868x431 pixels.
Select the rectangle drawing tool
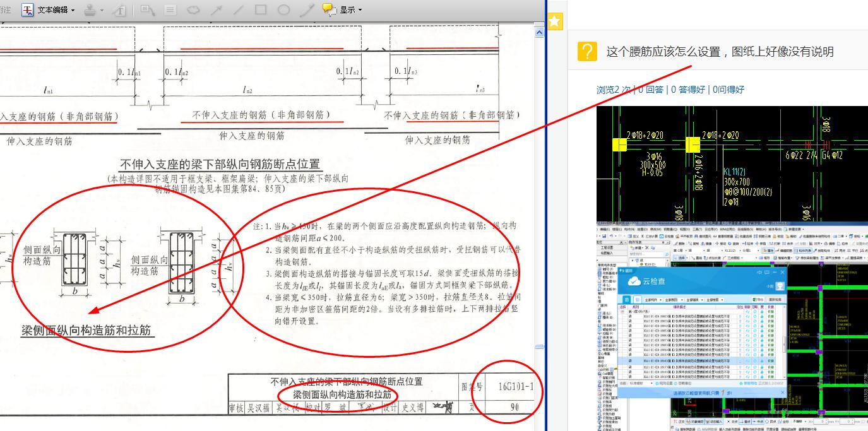pyautogui.click(x=261, y=9)
